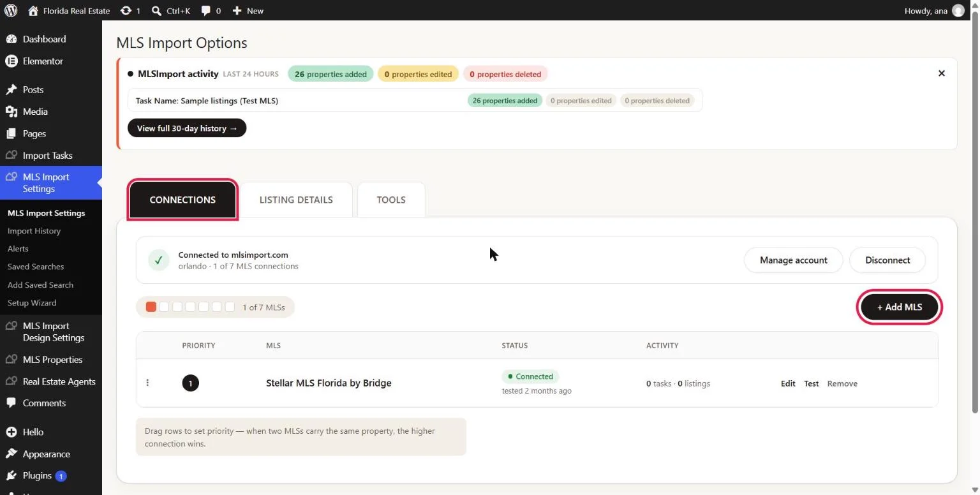Click the Elementor icon in sidebar
980x495 pixels.
pos(11,61)
